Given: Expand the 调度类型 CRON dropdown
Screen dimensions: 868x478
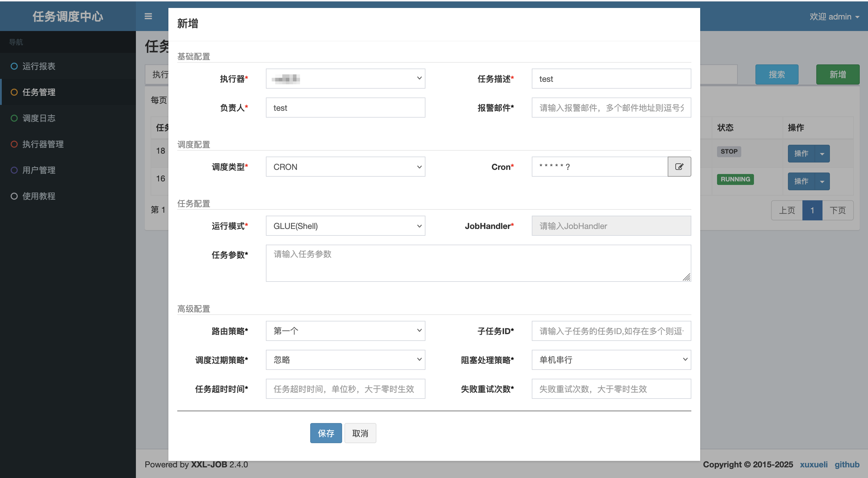Looking at the screenshot, I should pyautogui.click(x=345, y=167).
